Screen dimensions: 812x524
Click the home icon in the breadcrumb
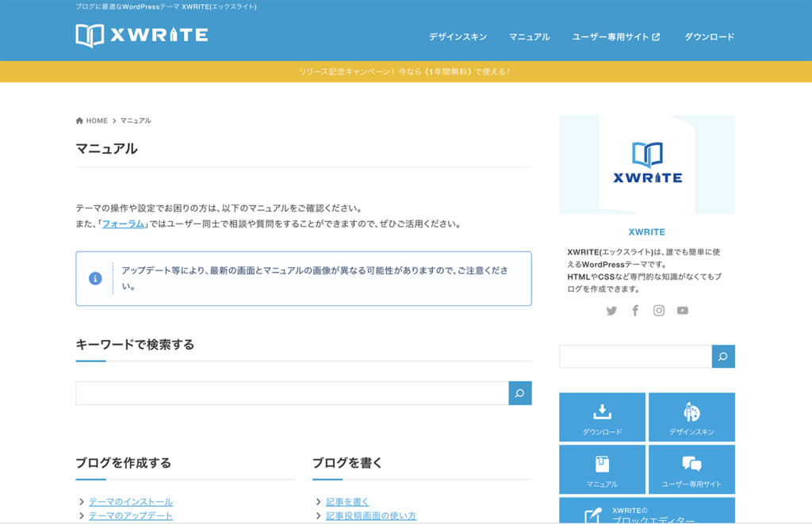pyautogui.click(x=80, y=120)
